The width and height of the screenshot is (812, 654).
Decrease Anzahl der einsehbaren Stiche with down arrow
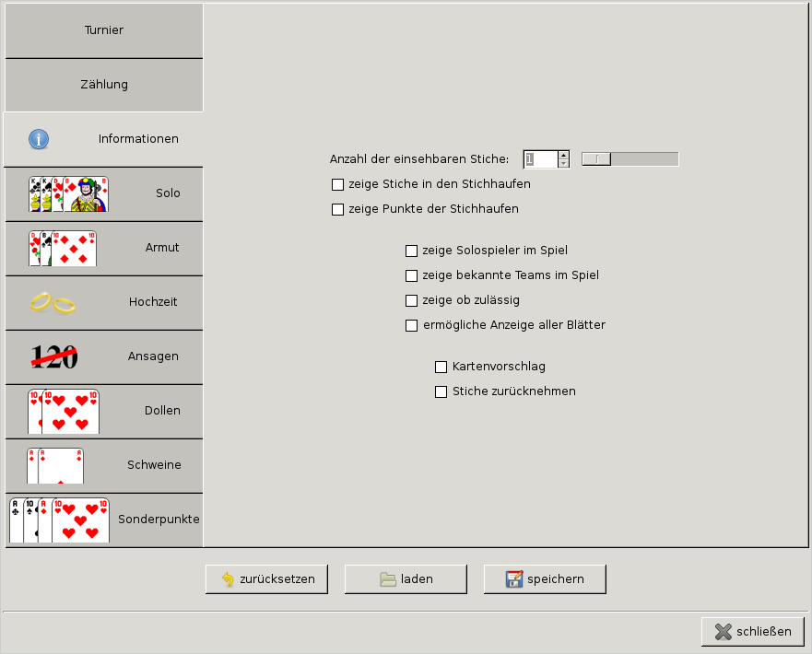point(564,164)
